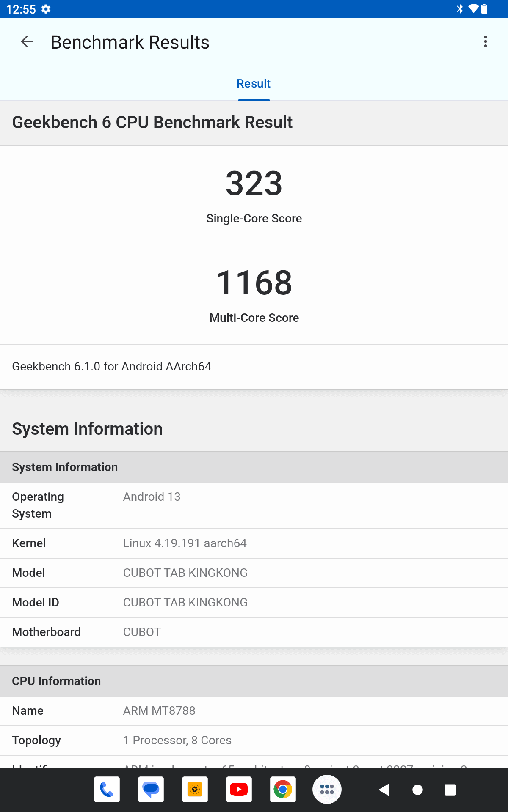The height and width of the screenshot is (812, 508).
Task: Tap the Topology row label
Action: click(36, 741)
